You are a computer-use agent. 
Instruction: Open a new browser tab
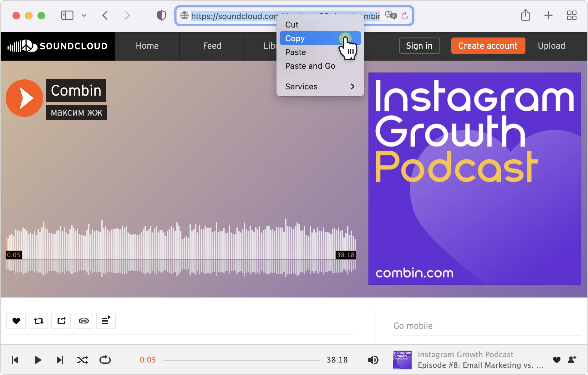pyautogui.click(x=548, y=15)
